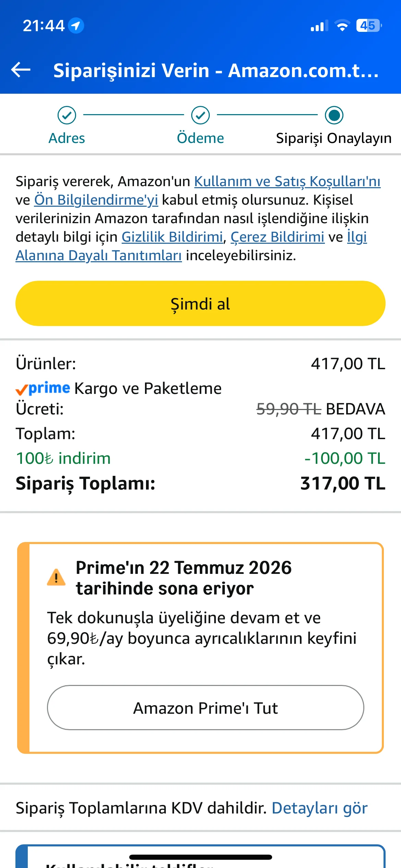Viewport: 401px width, 868px height.
Task: Open the Ön Bilgilendirme link
Action: tap(96, 200)
